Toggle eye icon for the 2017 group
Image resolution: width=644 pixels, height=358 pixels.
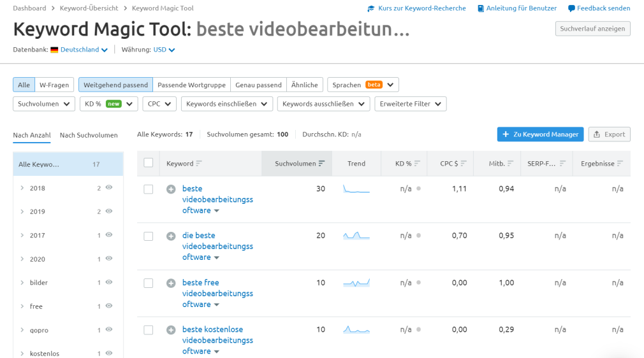(x=109, y=235)
